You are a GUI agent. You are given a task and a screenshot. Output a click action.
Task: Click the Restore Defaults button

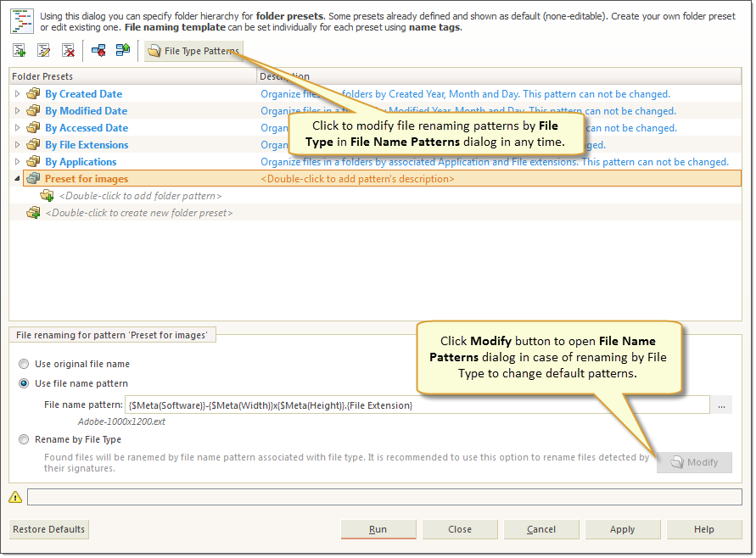[48, 529]
